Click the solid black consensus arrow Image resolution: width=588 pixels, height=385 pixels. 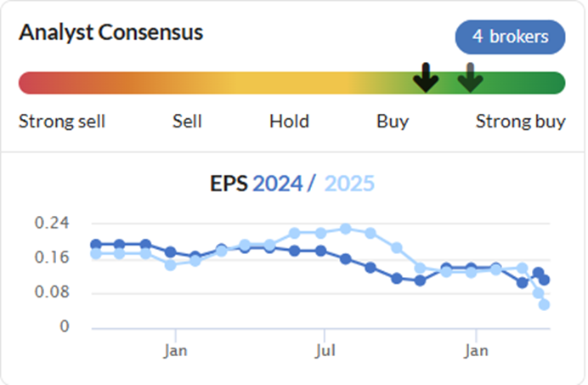coord(426,77)
